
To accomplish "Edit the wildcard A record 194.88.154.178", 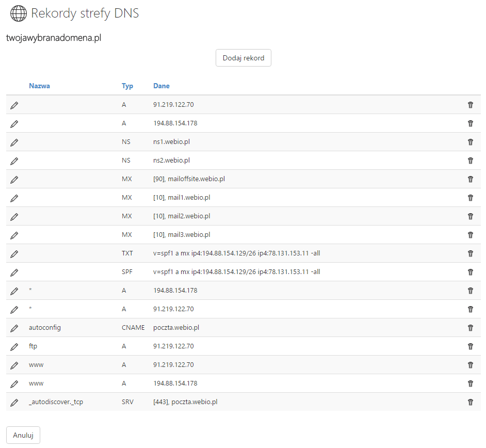I will (14, 292).
